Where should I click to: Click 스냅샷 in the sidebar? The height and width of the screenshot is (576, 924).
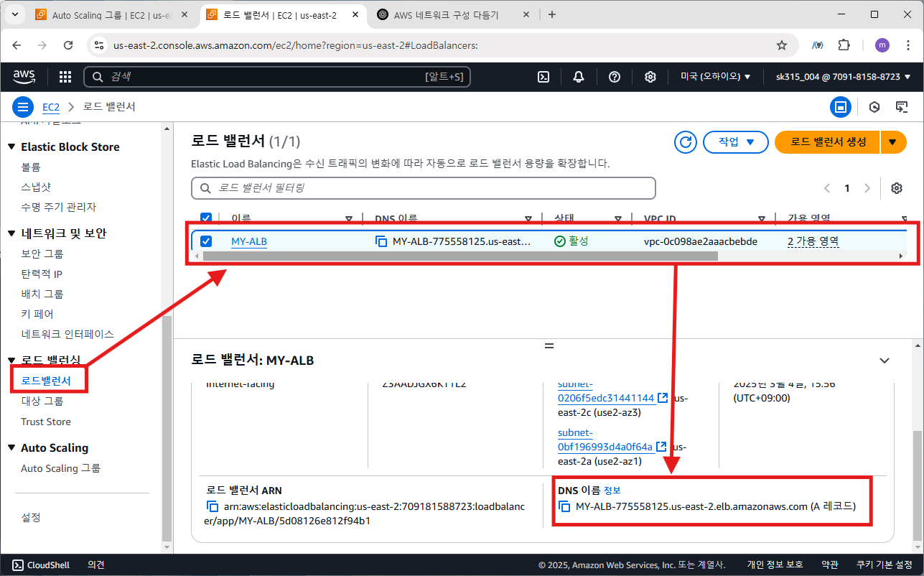(36, 187)
